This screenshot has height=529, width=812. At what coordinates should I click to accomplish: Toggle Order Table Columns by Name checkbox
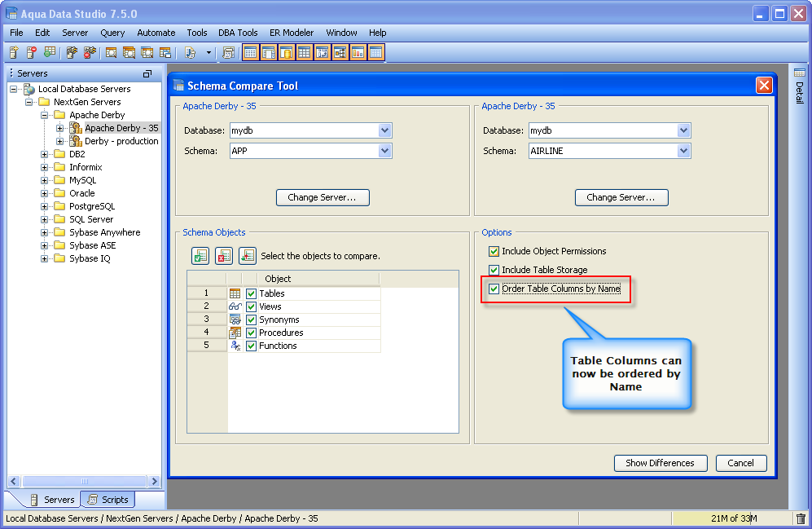pyautogui.click(x=494, y=289)
